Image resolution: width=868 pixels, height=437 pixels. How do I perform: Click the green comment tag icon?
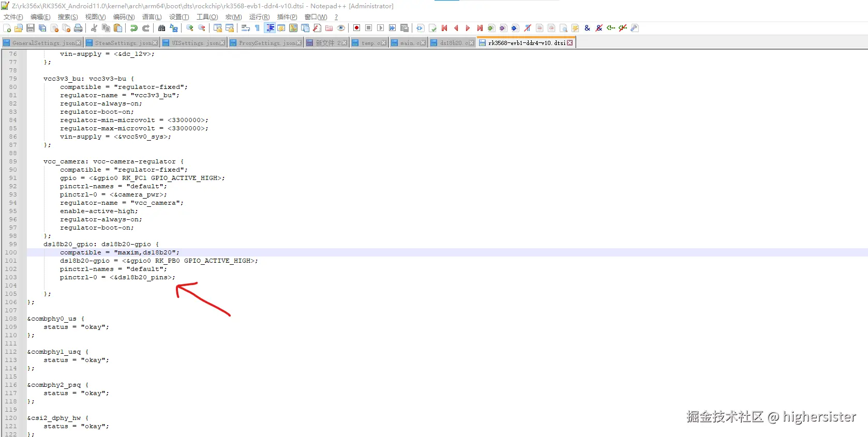(611, 28)
